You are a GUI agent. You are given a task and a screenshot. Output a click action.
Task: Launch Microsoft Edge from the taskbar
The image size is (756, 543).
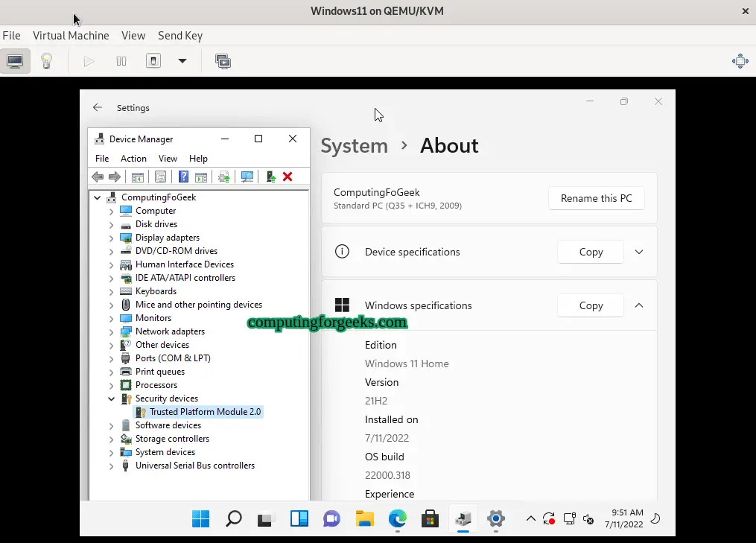tap(397, 519)
